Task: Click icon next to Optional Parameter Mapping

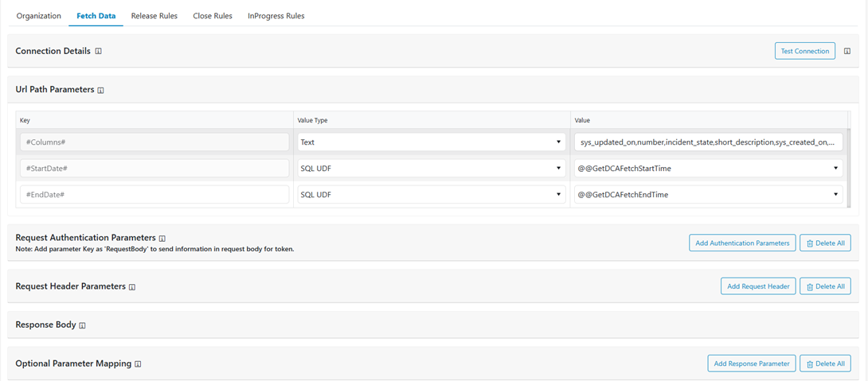Action: tap(138, 364)
